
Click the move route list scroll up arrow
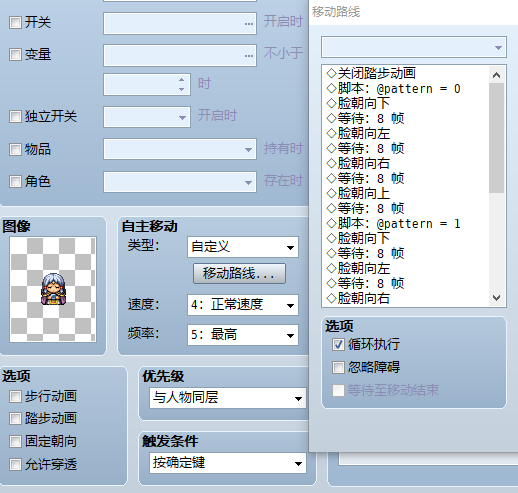pyautogui.click(x=496, y=75)
